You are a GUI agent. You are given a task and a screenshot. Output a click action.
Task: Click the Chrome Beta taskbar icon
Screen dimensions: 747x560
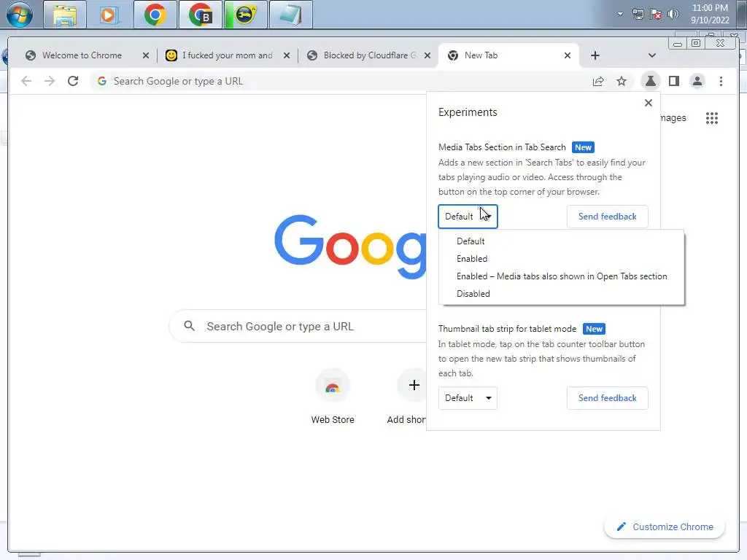tap(200, 15)
